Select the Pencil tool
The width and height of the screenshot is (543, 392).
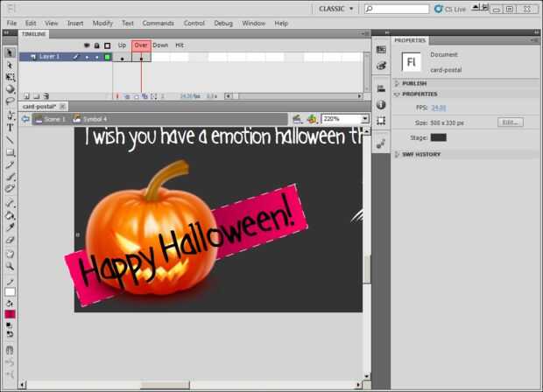pyautogui.click(x=10, y=164)
